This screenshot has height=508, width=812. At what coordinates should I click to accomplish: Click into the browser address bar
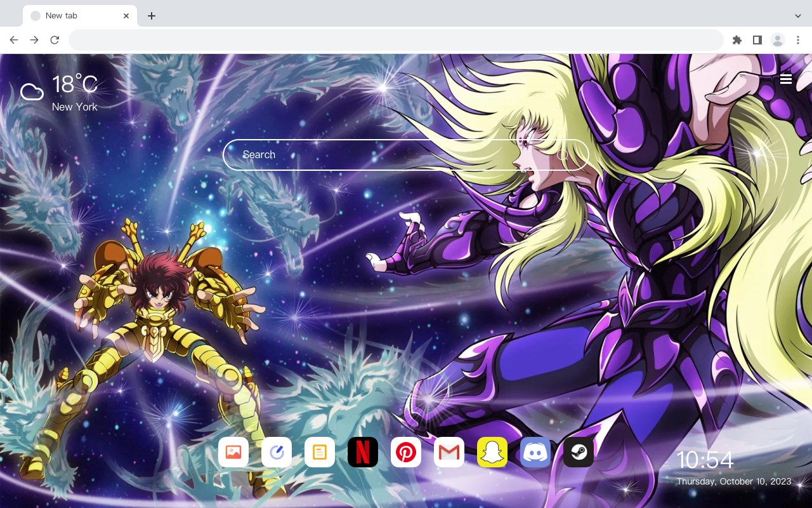[396, 40]
